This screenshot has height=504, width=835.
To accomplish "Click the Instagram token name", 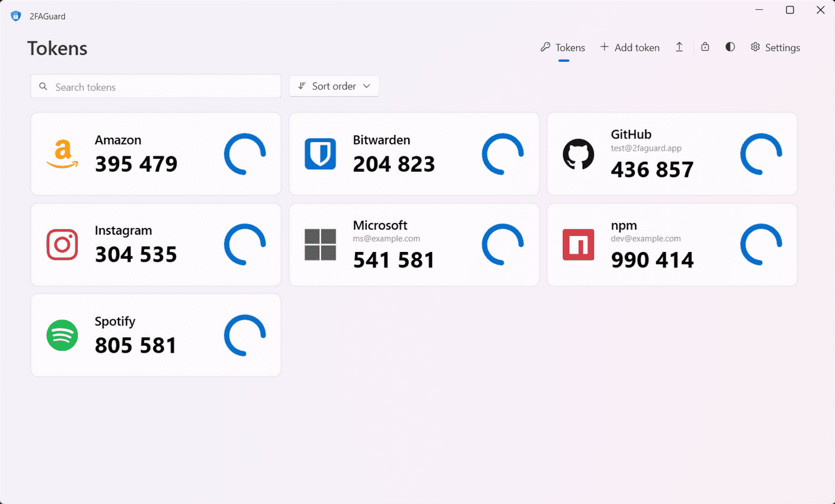I will (x=124, y=230).
